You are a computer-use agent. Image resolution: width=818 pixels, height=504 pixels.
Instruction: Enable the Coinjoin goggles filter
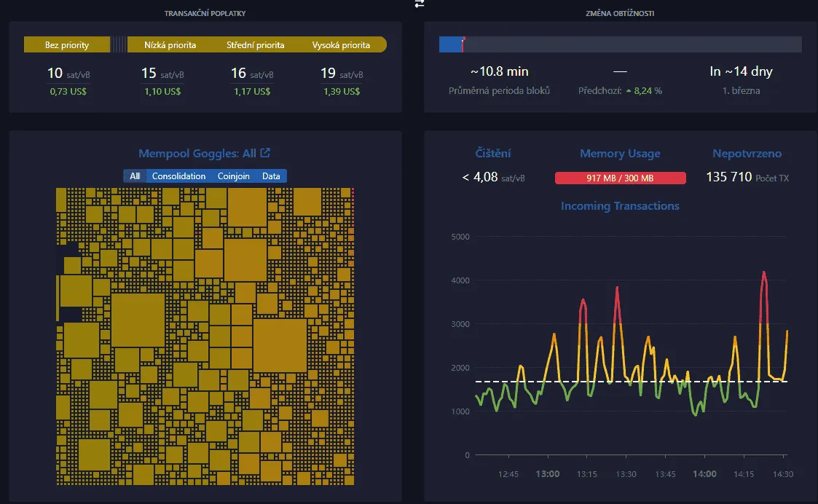click(233, 176)
